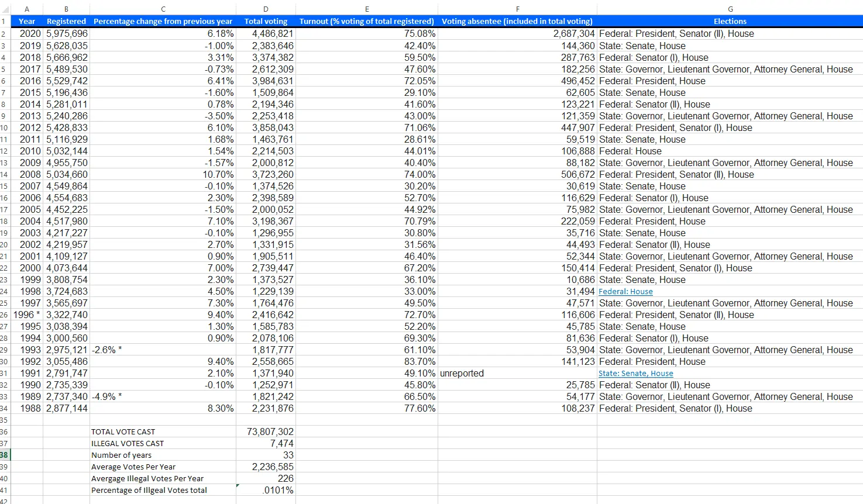This screenshot has height=504, width=863.
Task: Click the "Turnout" column header cell
Action: 366,21
